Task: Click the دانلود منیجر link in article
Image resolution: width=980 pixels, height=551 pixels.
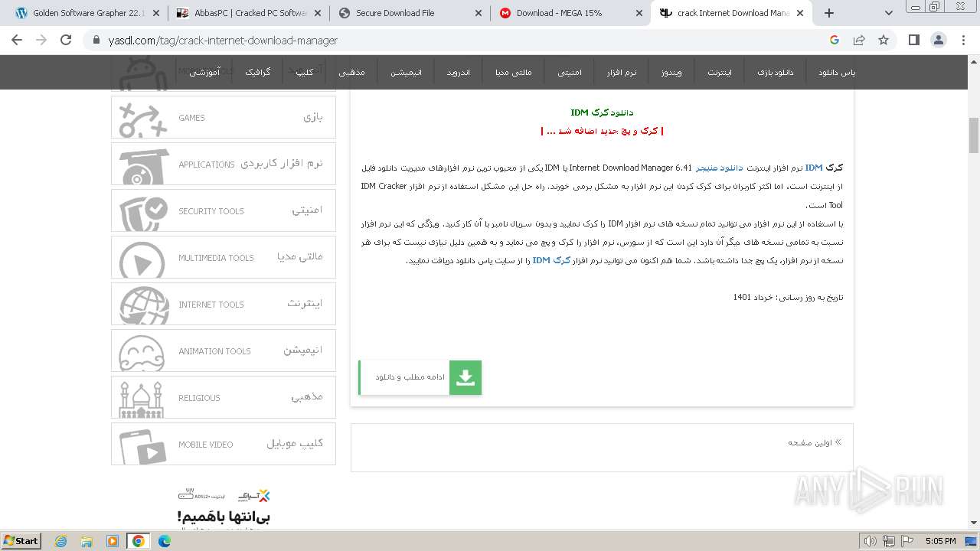Action: 719,168
